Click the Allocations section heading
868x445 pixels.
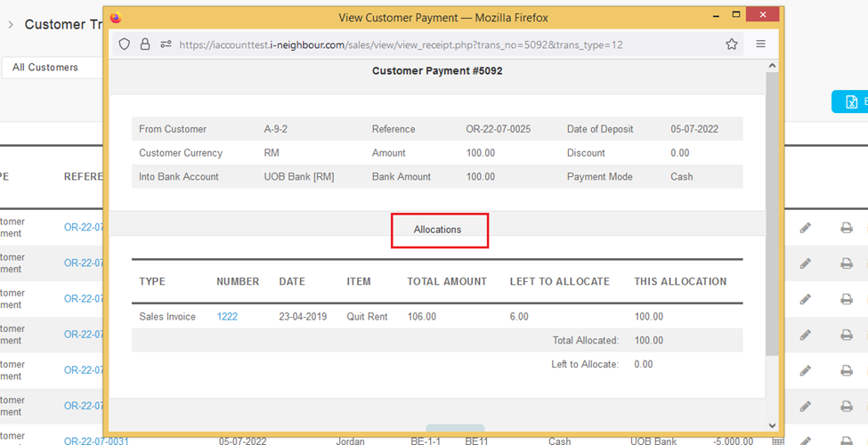tap(438, 230)
